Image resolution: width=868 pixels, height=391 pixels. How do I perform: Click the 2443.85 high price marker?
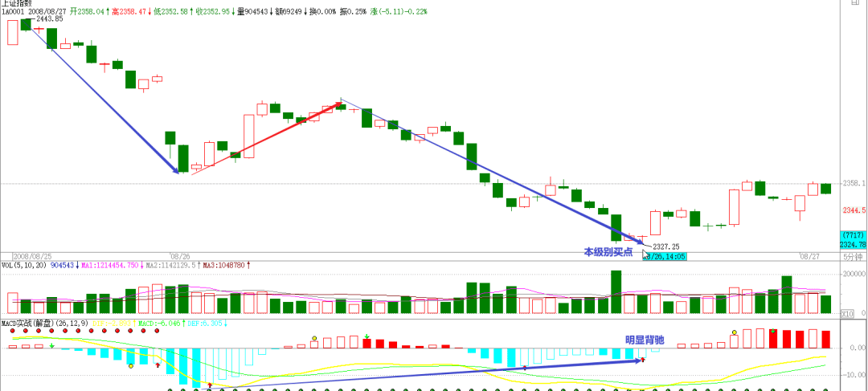(x=50, y=18)
